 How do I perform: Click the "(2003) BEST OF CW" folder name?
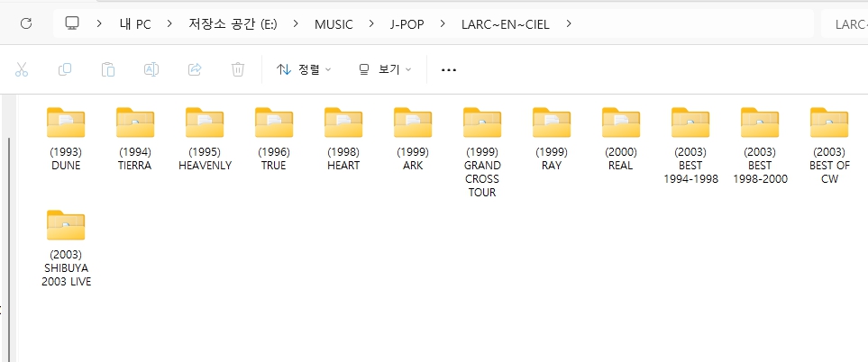pos(829,166)
